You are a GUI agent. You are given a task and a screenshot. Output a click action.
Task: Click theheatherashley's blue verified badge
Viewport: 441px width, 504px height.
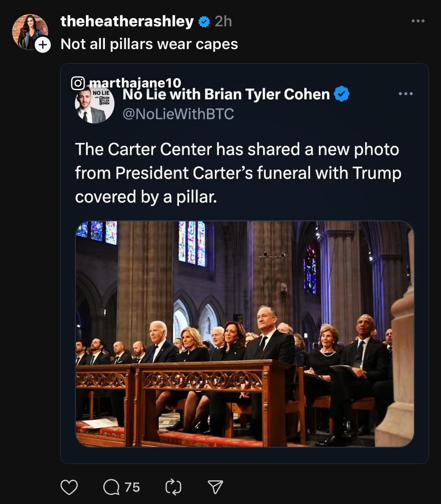click(x=204, y=22)
